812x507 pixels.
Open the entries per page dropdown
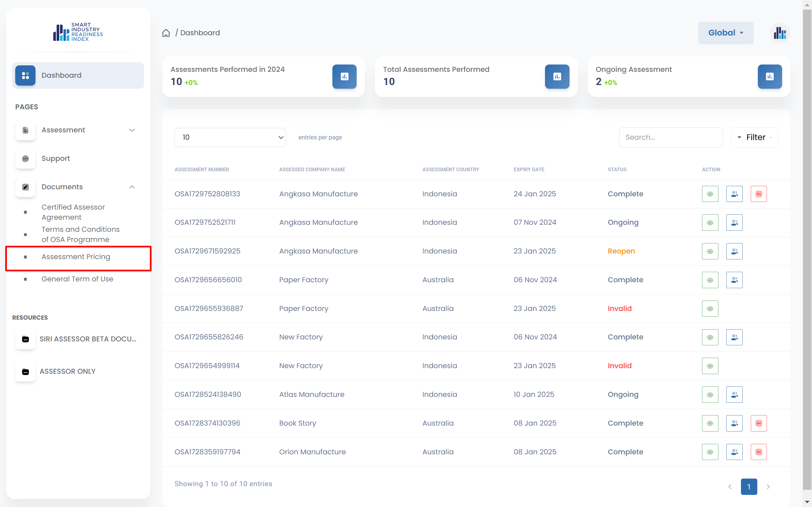pos(230,137)
